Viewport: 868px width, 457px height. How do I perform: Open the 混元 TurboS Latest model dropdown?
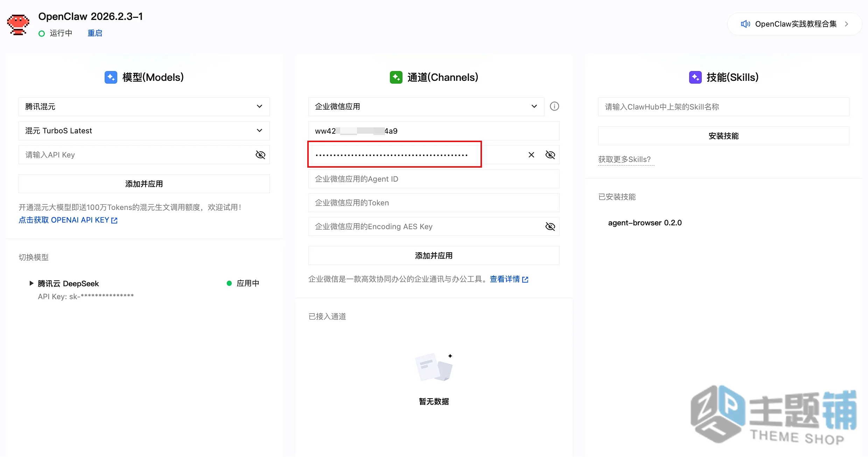pos(144,131)
